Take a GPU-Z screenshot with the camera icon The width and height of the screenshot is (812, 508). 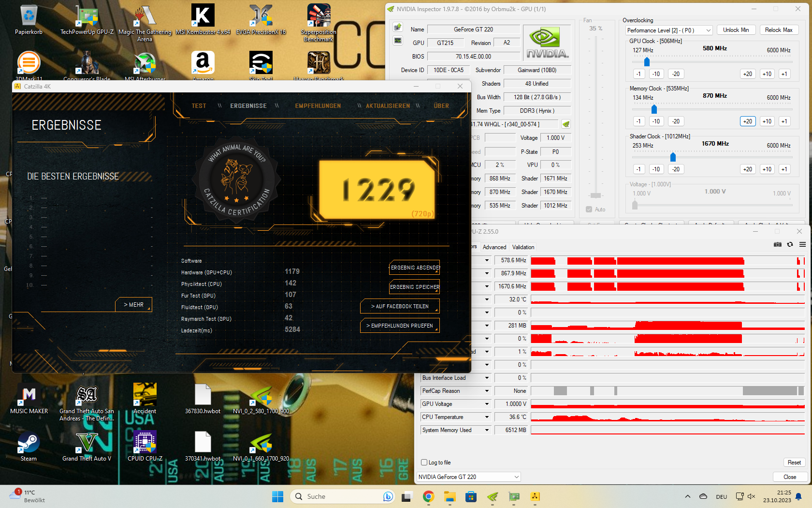[x=777, y=244]
